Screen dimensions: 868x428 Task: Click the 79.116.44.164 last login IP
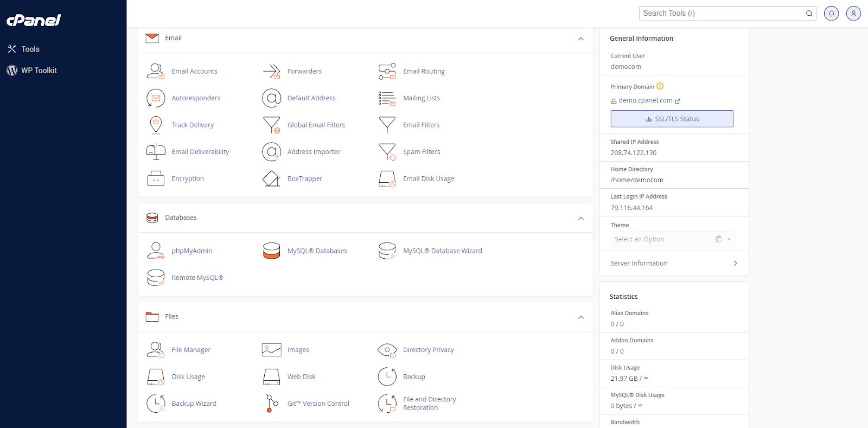pos(632,208)
